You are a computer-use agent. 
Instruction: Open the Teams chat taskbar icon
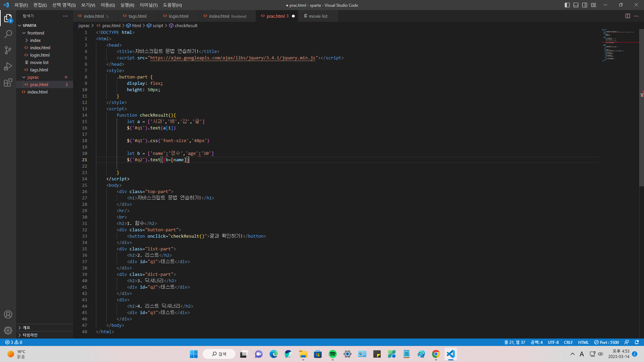pyautogui.click(x=259, y=354)
